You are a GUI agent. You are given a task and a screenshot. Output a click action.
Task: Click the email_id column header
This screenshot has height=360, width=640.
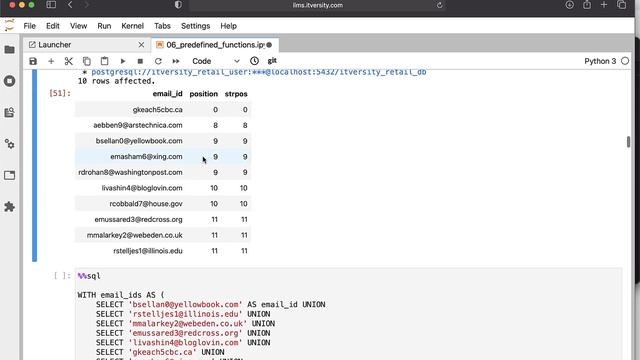tap(167, 94)
